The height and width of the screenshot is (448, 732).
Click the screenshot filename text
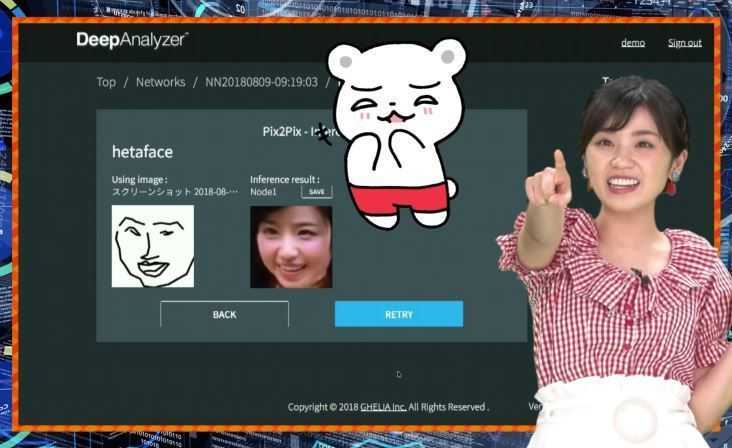pos(175,192)
